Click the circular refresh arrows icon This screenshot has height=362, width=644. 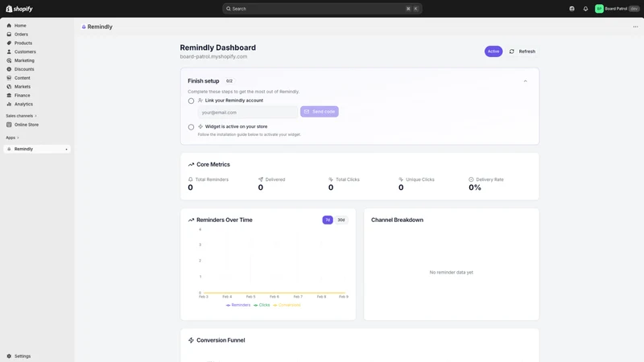512,51
